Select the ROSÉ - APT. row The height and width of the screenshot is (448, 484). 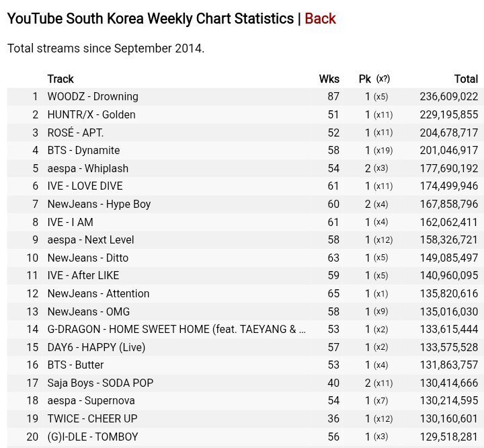245,133
